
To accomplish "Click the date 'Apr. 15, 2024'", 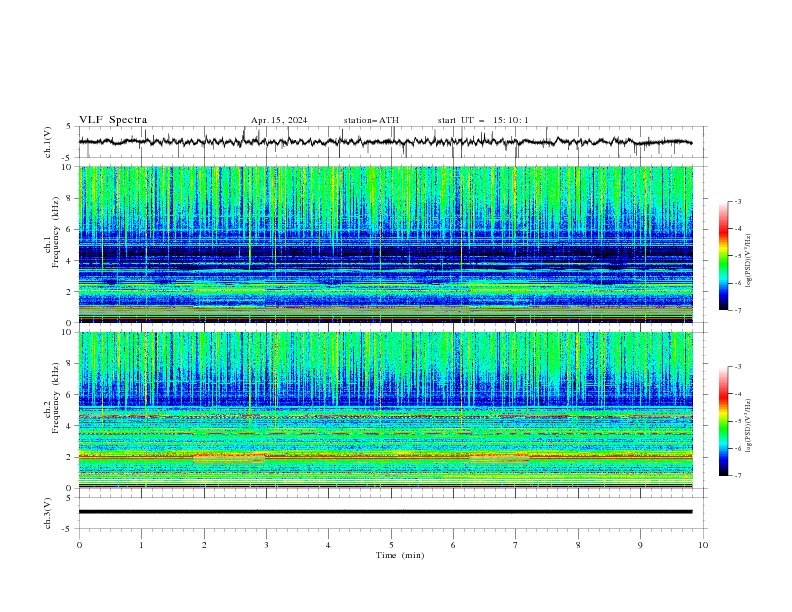I will 279,120.
